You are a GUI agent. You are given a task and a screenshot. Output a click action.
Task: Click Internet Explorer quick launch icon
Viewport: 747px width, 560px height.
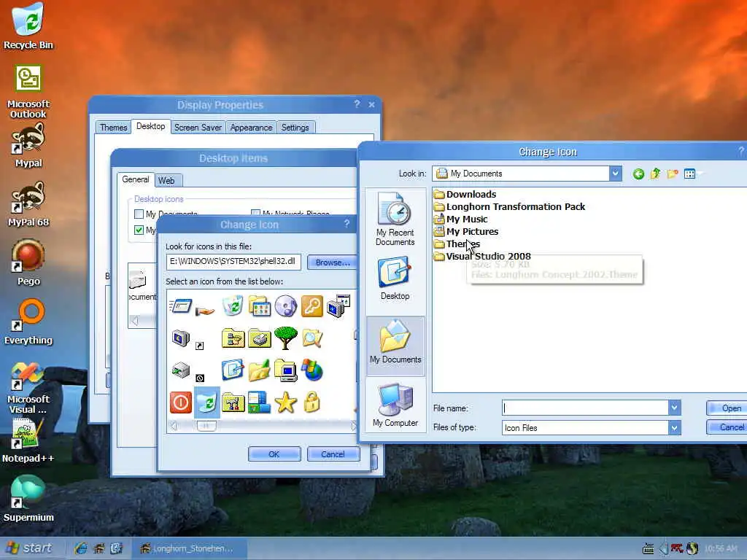pyautogui.click(x=80, y=548)
